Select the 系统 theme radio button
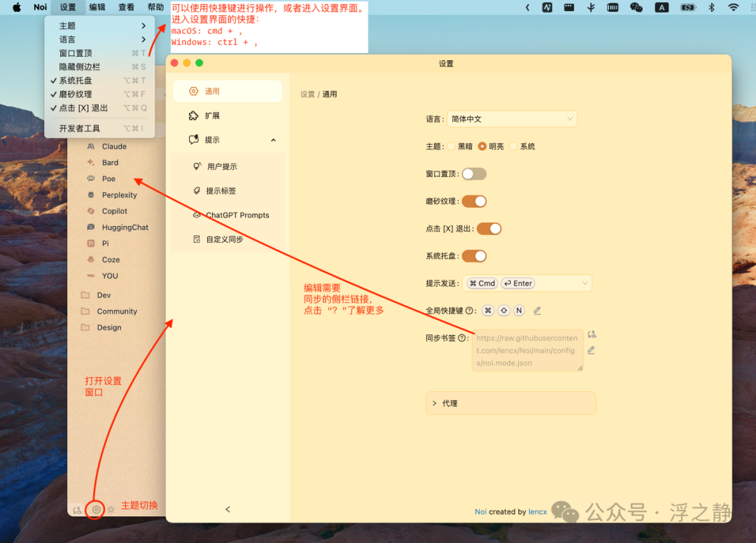The height and width of the screenshot is (543, 756). tap(514, 146)
